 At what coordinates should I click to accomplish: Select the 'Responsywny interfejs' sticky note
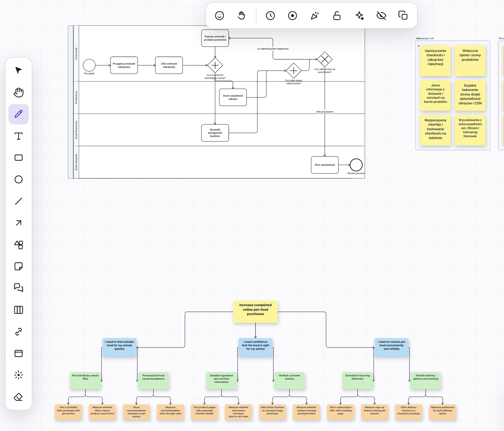pos(435,130)
